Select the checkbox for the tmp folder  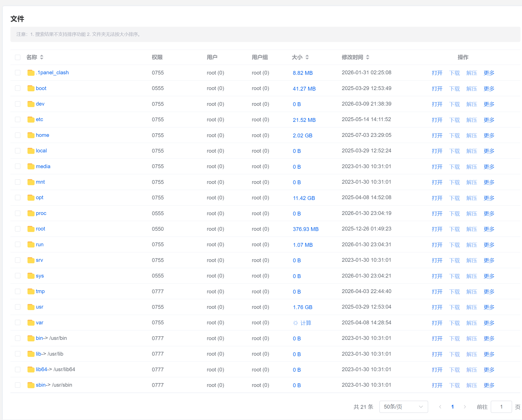point(18,291)
